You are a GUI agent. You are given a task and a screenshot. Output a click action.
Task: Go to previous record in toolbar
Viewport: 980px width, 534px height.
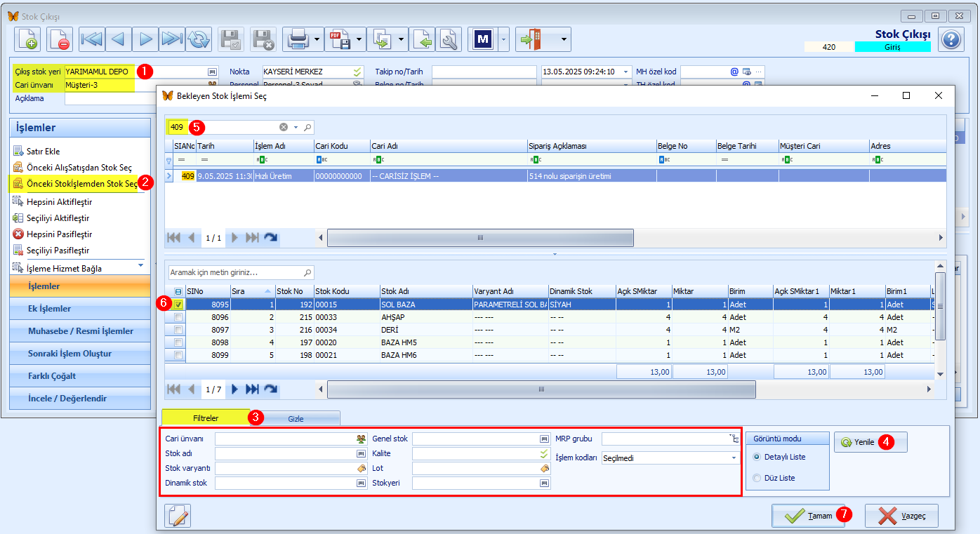[x=119, y=39]
